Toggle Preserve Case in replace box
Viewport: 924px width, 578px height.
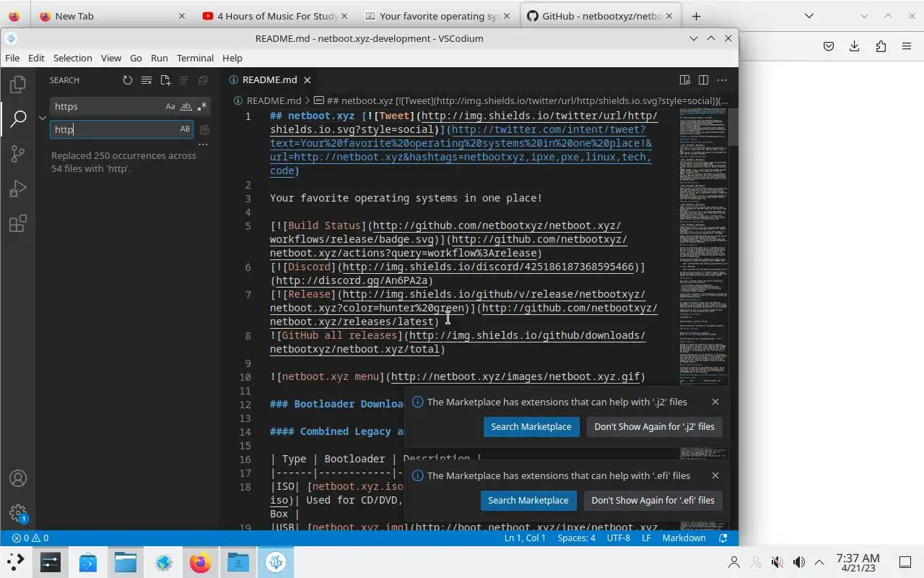185,129
